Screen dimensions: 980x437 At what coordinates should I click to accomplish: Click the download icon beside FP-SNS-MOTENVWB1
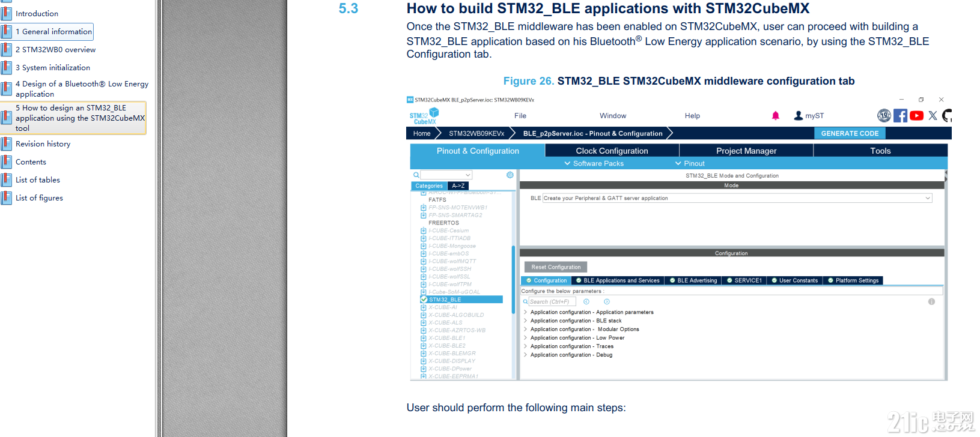(x=424, y=208)
